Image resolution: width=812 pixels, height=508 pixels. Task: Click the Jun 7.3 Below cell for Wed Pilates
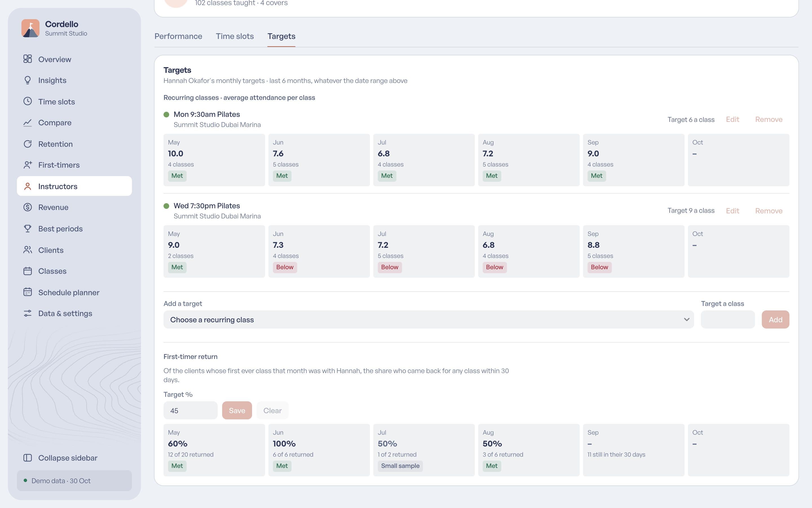tap(319, 251)
